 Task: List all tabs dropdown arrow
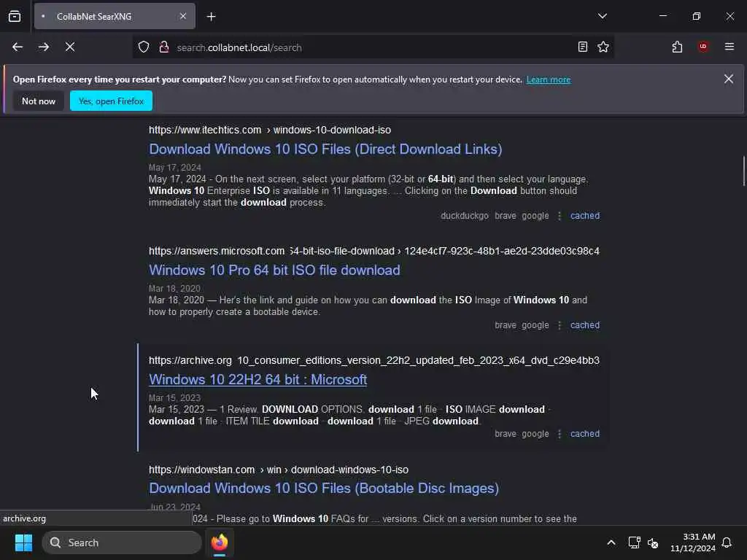pos(603,16)
